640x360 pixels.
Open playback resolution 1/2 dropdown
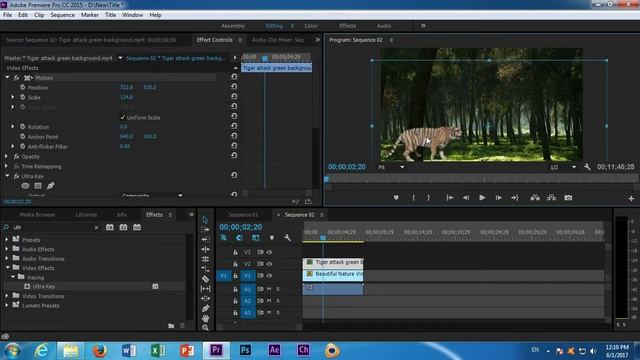[x=563, y=167]
